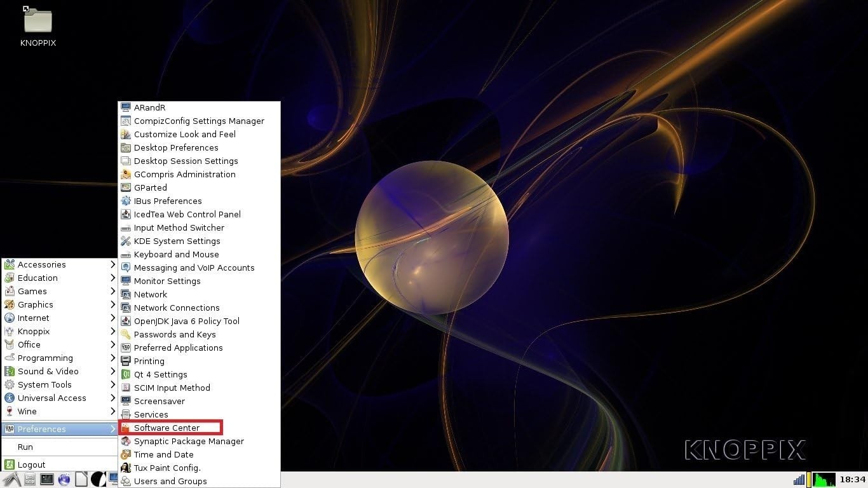The image size is (868, 488).
Task: Open Monitor Settings entry
Action: pos(199,281)
